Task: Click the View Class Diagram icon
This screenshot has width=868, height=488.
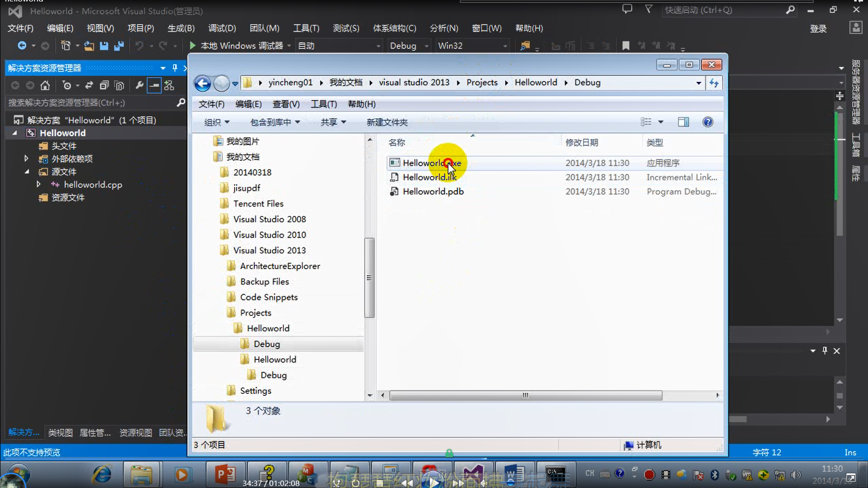Action: coord(169,85)
